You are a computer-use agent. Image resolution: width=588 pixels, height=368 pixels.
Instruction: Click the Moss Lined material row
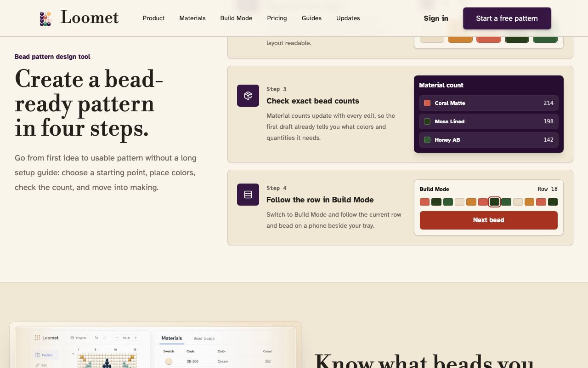[489, 121]
